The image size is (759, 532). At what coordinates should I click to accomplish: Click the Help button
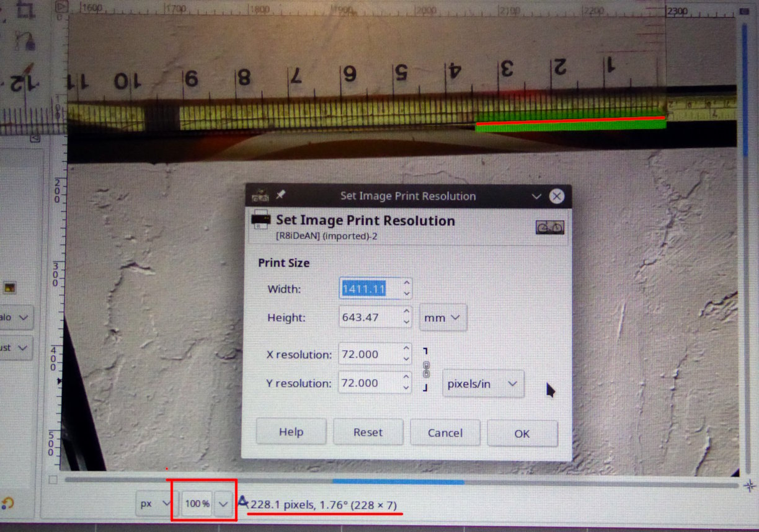click(x=291, y=432)
